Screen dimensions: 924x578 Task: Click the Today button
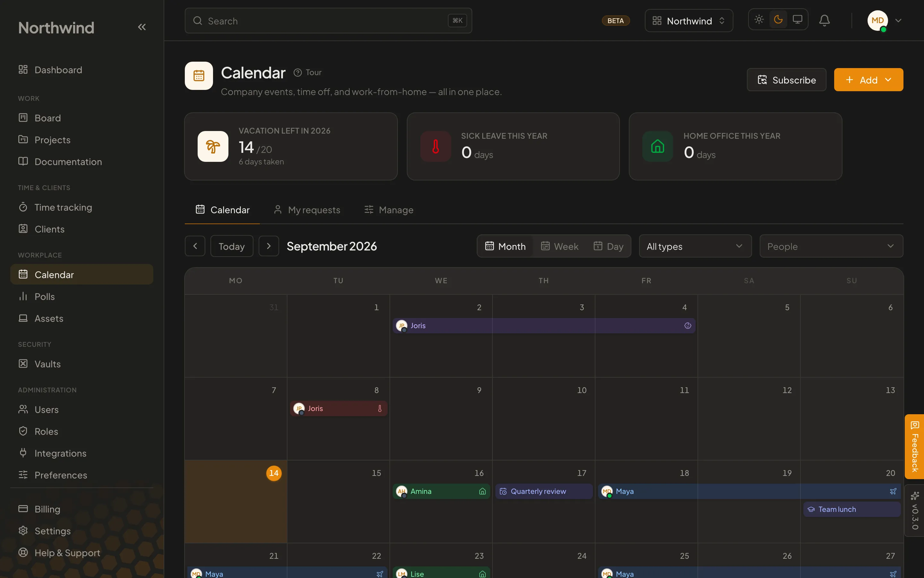click(x=232, y=246)
